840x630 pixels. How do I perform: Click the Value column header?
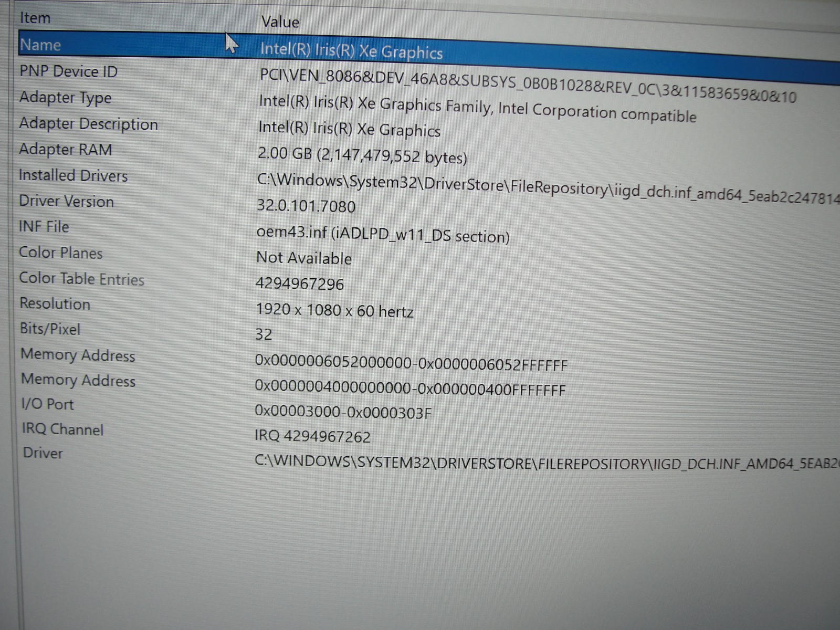pos(280,22)
